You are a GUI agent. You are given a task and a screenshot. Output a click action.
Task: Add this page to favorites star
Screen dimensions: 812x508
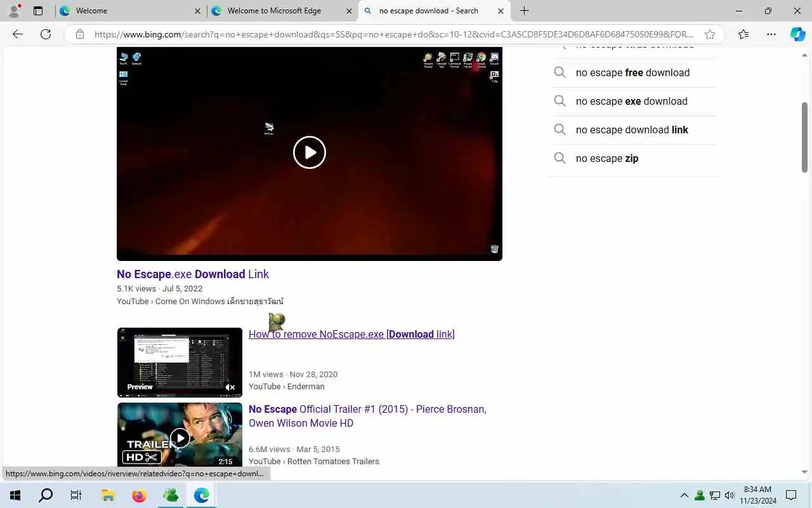point(710,34)
